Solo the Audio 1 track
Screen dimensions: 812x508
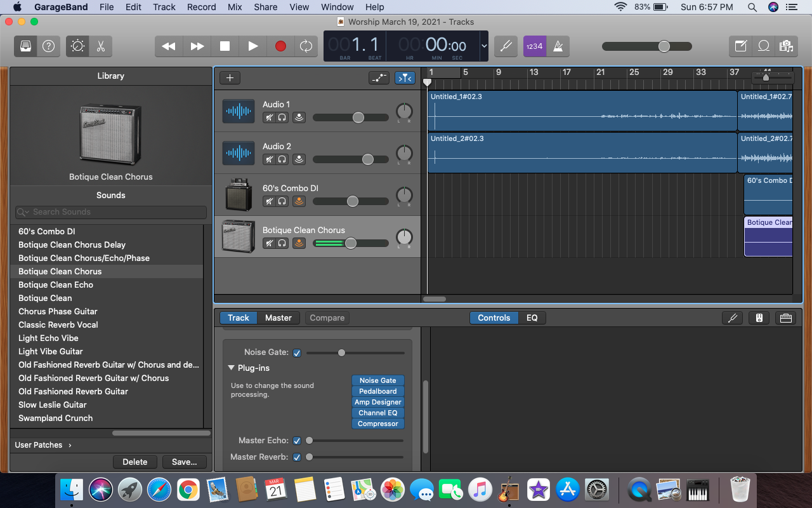coord(282,117)
